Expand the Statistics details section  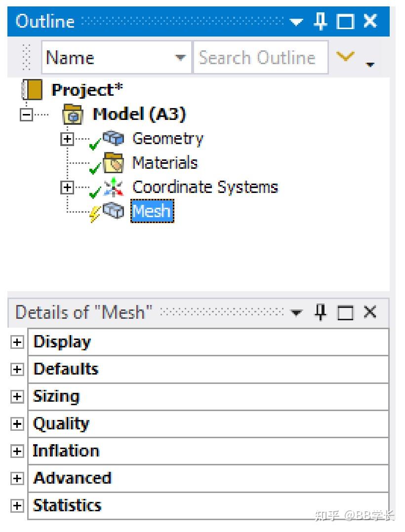16,505
